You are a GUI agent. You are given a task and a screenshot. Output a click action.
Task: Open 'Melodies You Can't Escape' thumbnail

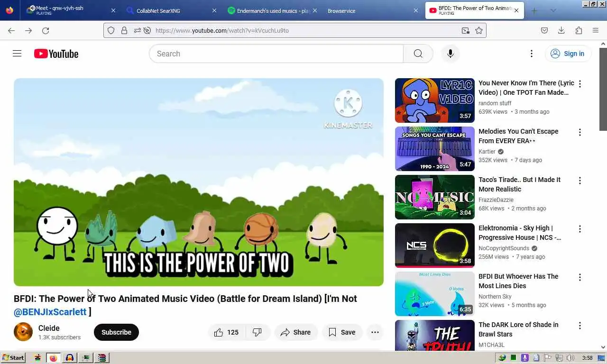coord(434,149)
